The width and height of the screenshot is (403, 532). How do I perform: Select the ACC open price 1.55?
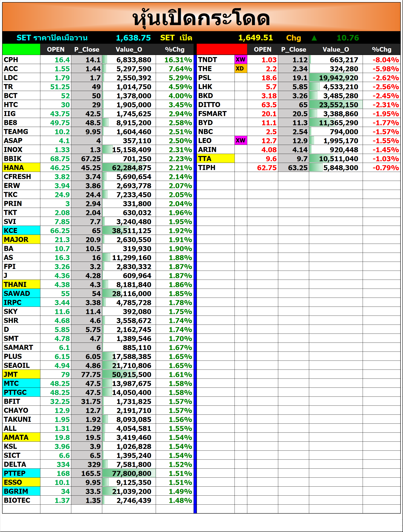pyautogui.click(x=62, y=69)
